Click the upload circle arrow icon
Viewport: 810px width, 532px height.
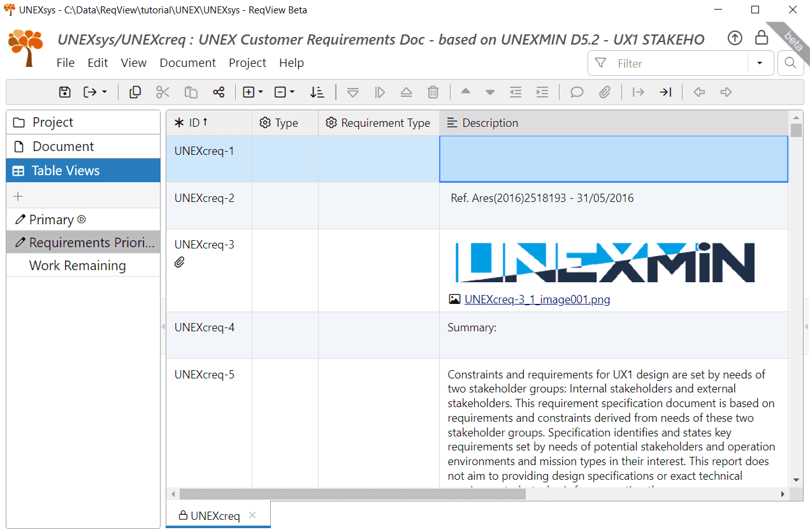click(x=735, y=38)
